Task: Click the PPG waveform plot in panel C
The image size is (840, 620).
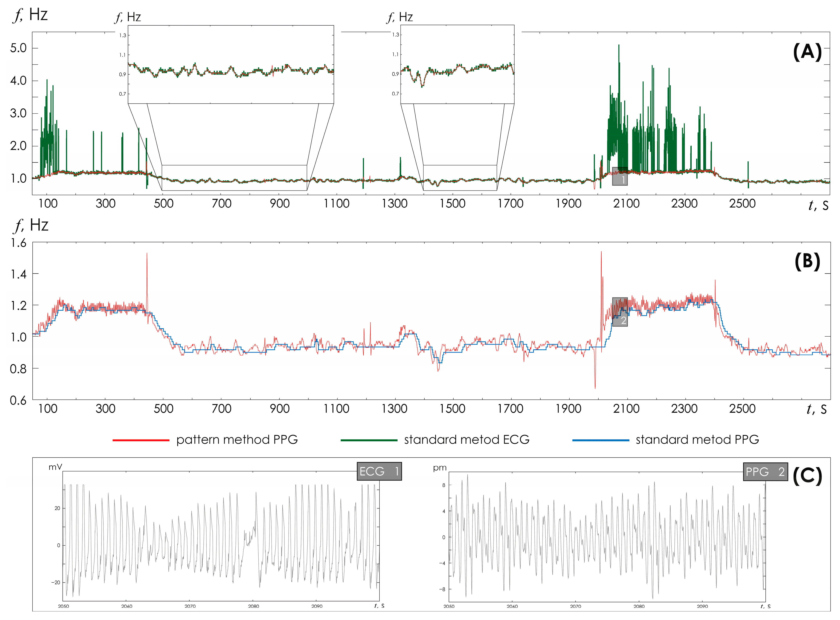Action: tap(607, 537)
